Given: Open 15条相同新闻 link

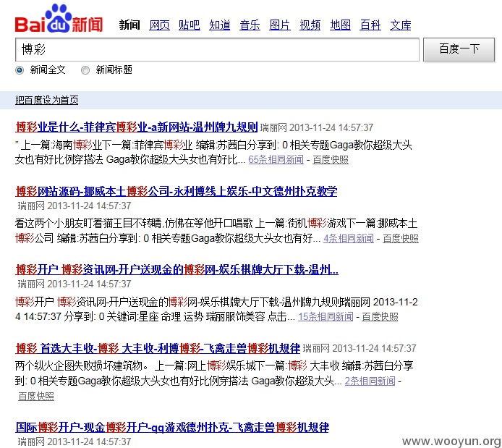Looking at the screenshot, I should click(x=326, y=317).
